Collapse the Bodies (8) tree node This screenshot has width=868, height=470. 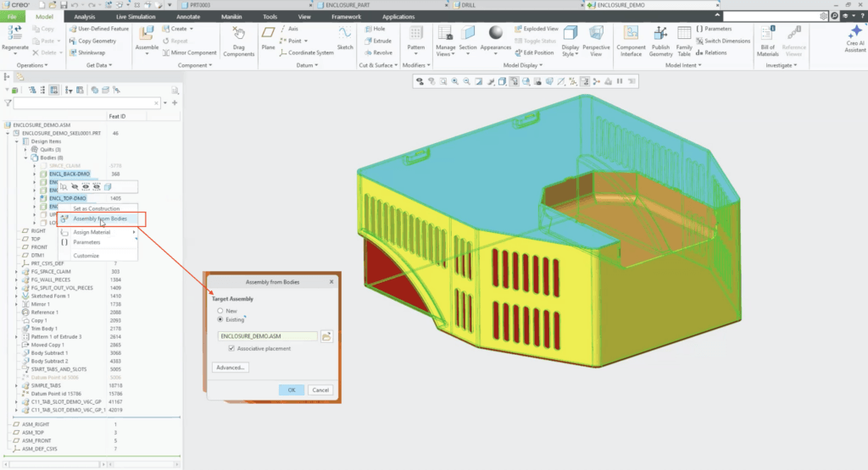pyautogui.click(x=25, y=158)
